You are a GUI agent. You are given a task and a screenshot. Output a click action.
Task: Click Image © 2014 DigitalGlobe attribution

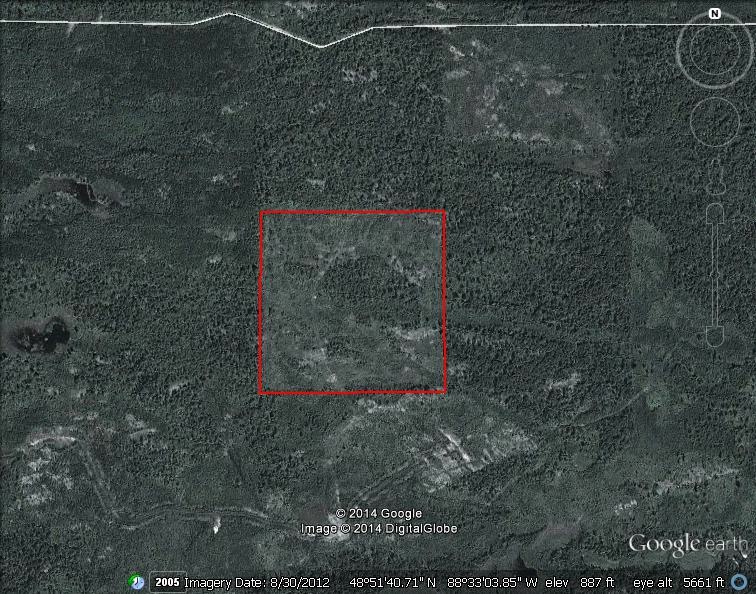(379, 529)
